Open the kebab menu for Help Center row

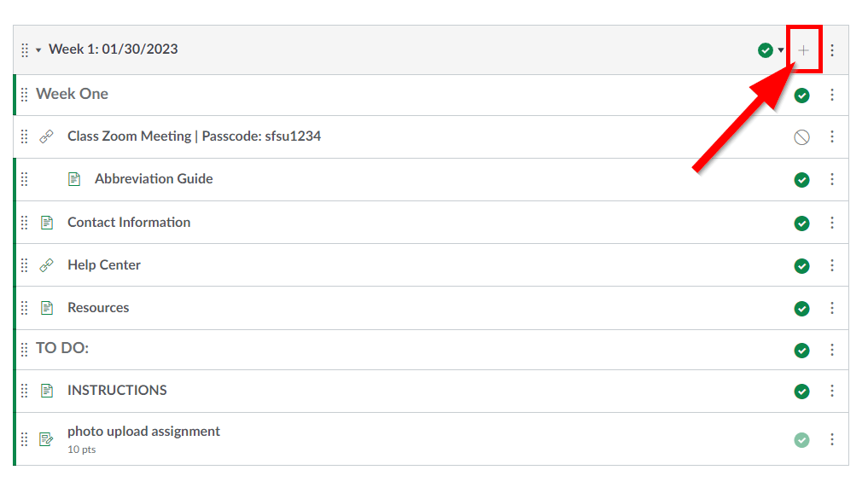click(832, 265)
